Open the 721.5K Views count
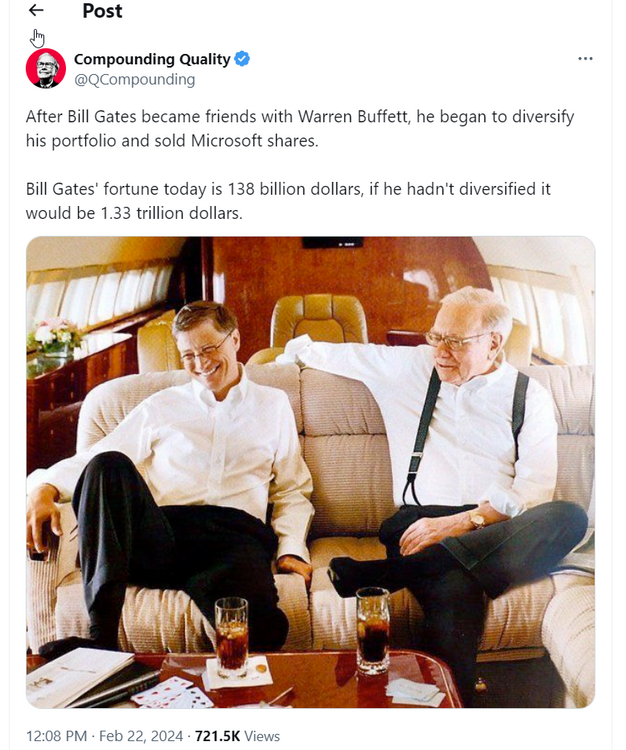This screenshot has height=750, width=626. [x=237, y=736]
